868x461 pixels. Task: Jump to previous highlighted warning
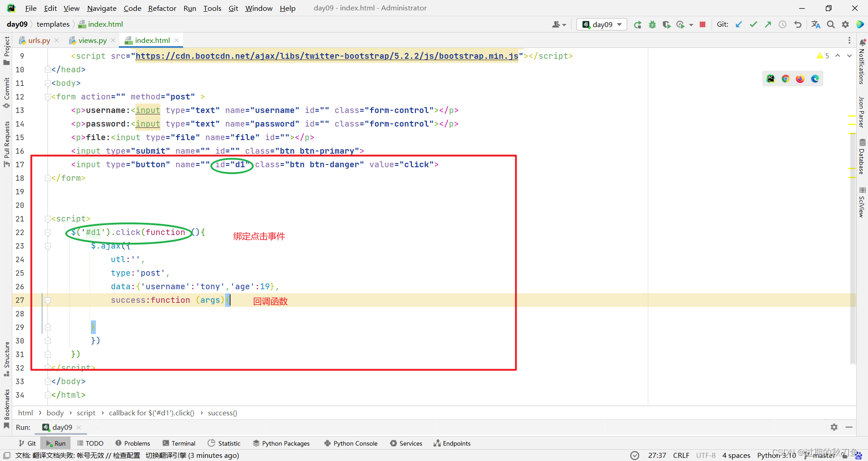coord(838,56)
